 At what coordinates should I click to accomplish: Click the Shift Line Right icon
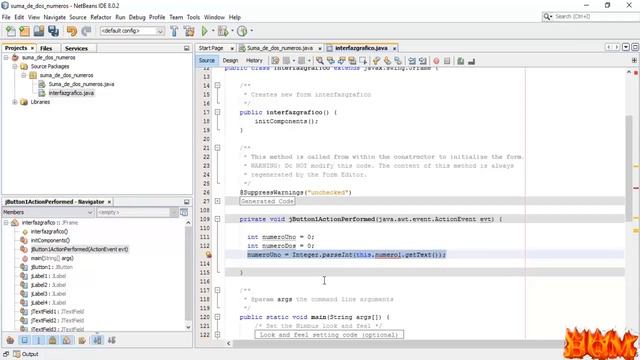(x=423, y=61)
